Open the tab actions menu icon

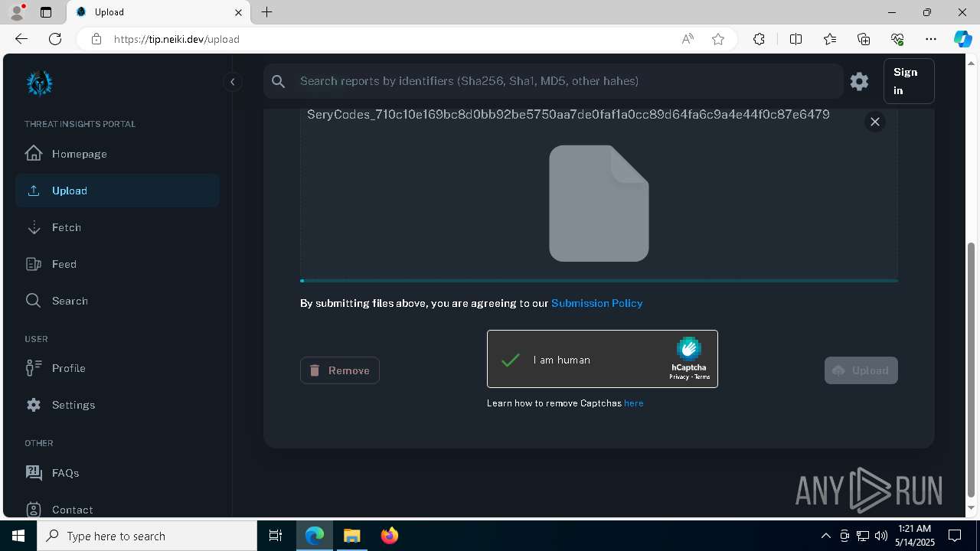(x=46, y=12)
